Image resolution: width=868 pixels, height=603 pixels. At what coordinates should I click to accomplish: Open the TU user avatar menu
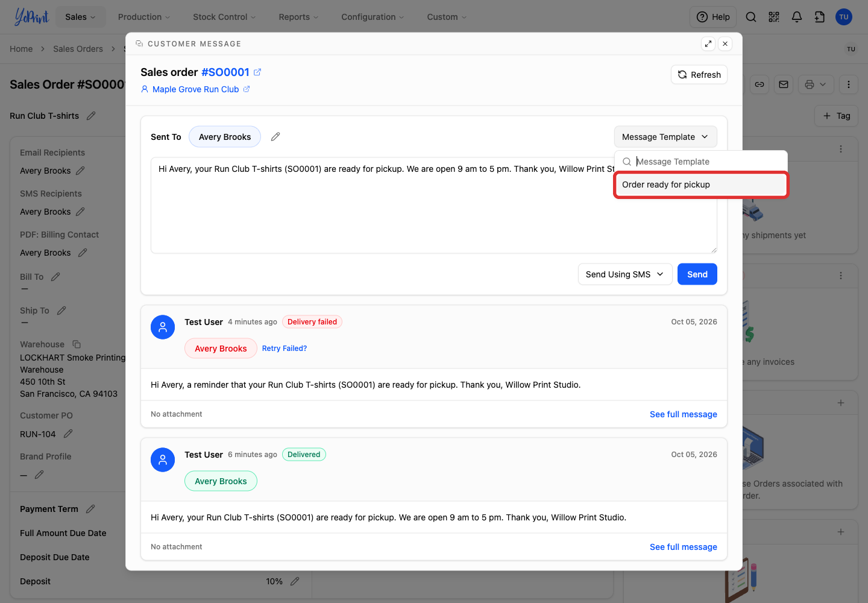tap(844, 17)
